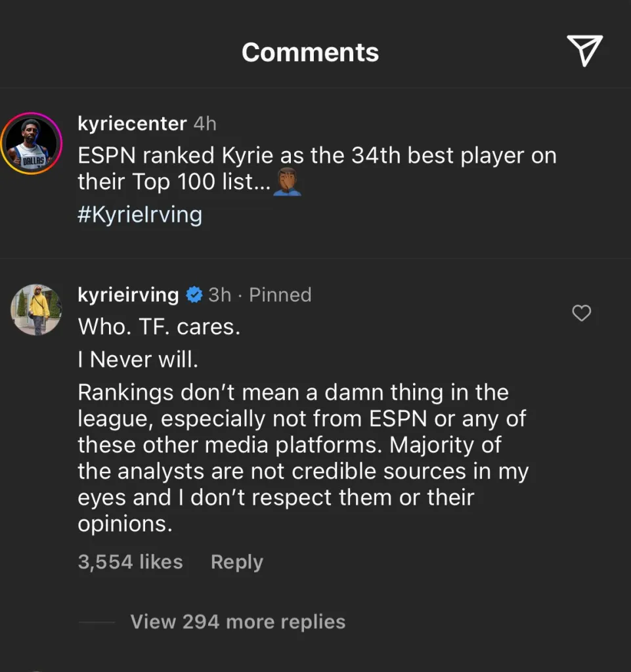Open kyriecenter's profile picture with story ring
The height and width of the screenshot is (672, 631).
(x=31, y=143)
